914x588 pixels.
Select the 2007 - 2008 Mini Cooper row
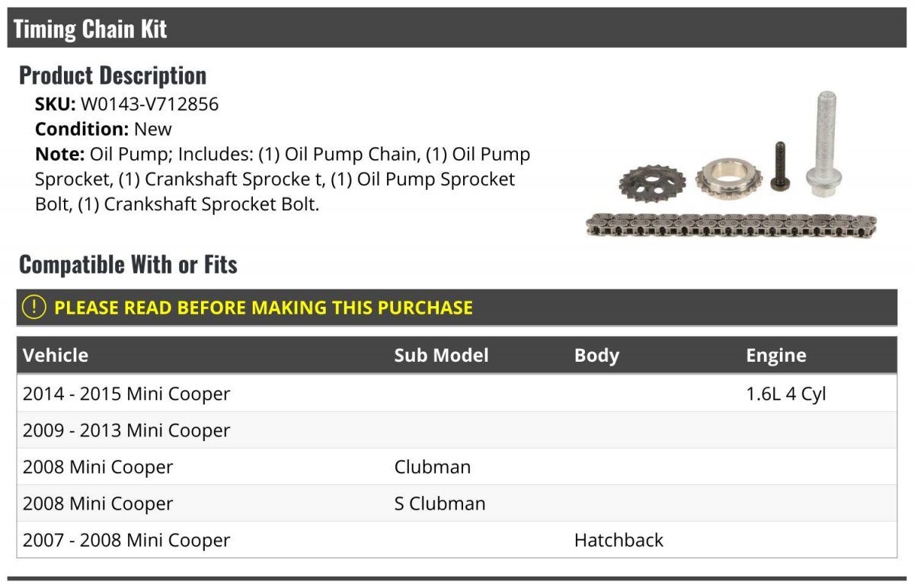[x=457, y=540]
